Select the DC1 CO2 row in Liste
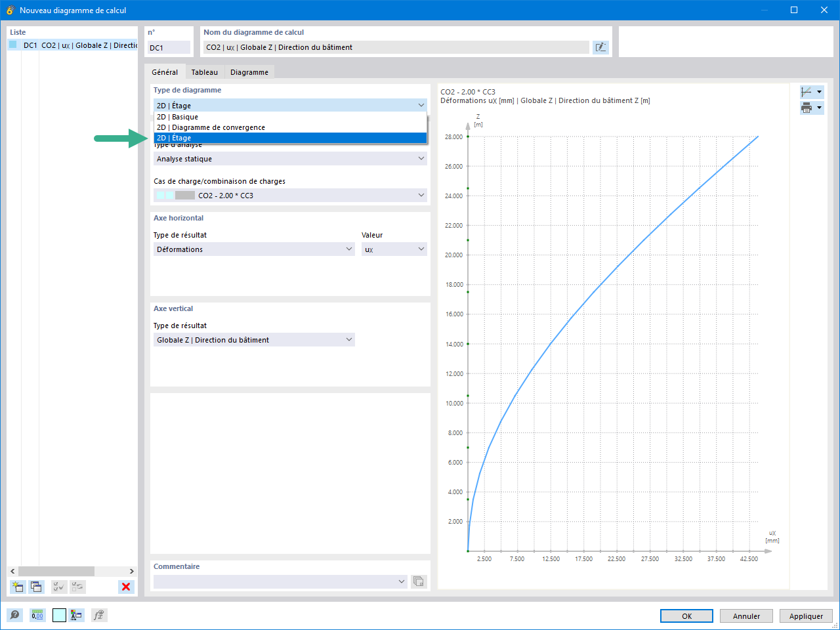The height and width of the screenshot is (630, 840). [73, 45]
